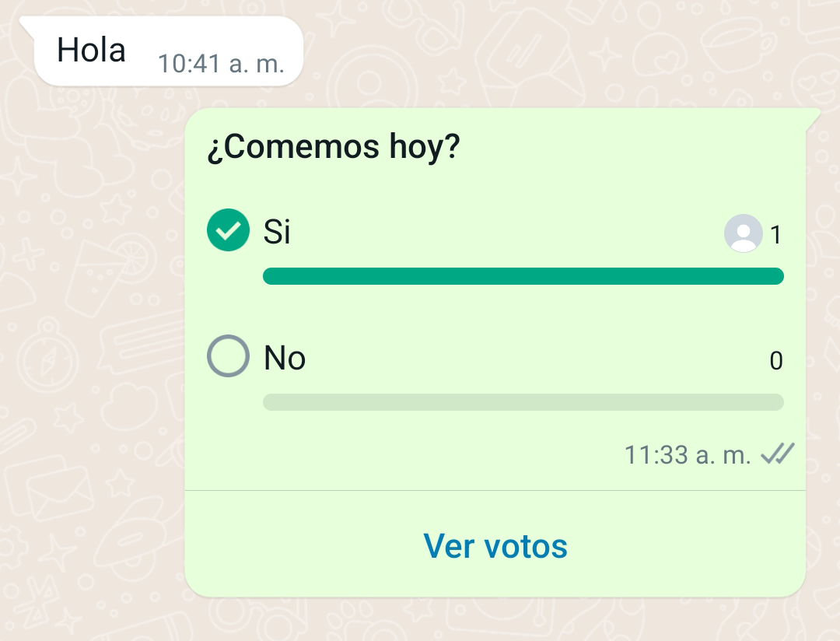Click the double-check read receipt icon
Image resolution: width=840 pixels, height=641 pixels.
(777, 454)
